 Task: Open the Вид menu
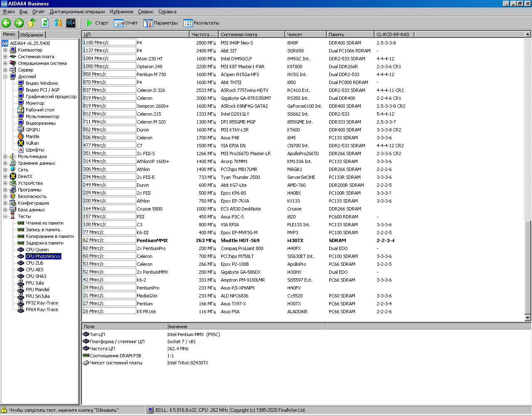[x=24, y=12]
